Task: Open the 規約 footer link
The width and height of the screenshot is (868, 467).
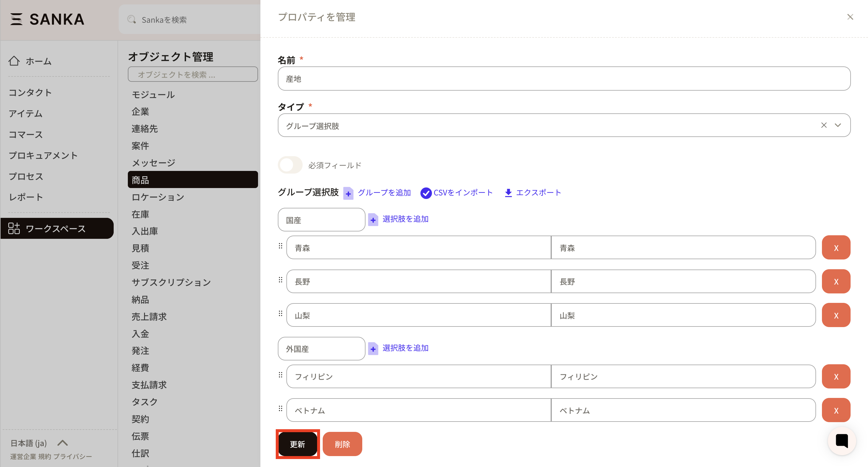Action: [x=45, y=457]
